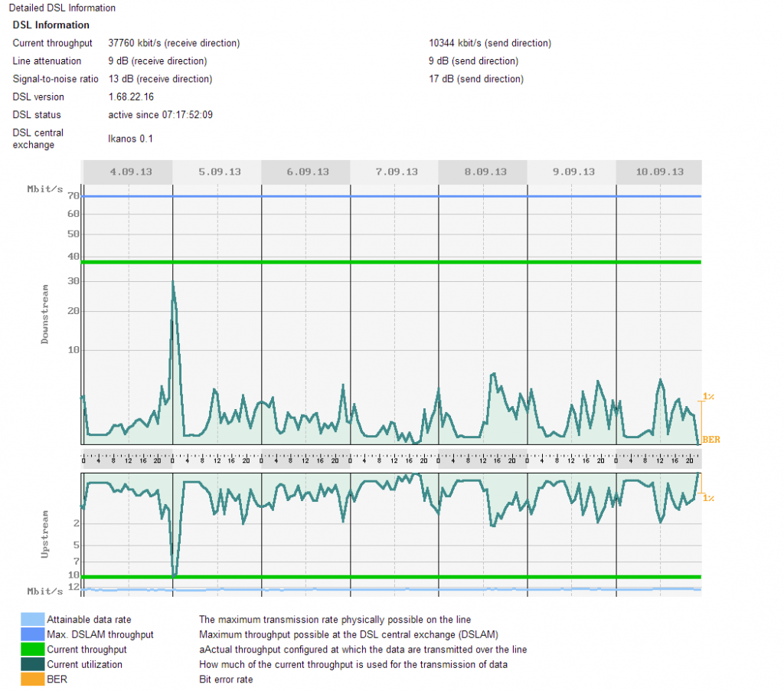784x691 pixels.
Task: Click the Upstream vertical axis label
Action: (x=45, y=532)
